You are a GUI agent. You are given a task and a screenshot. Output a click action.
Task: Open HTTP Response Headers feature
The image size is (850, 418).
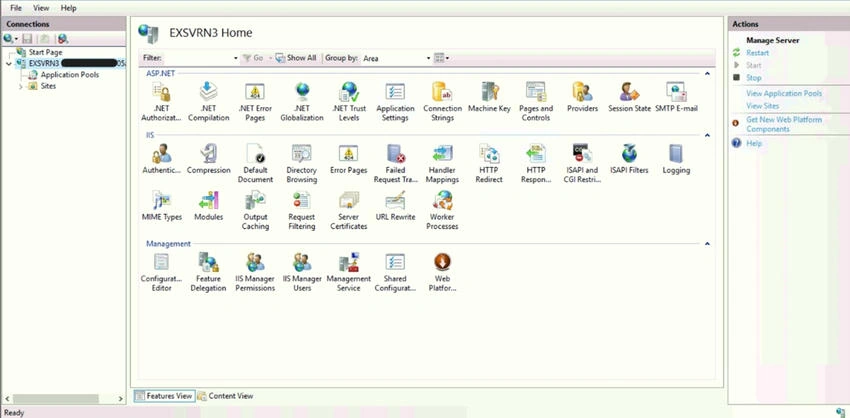click(x=536, y=164)
